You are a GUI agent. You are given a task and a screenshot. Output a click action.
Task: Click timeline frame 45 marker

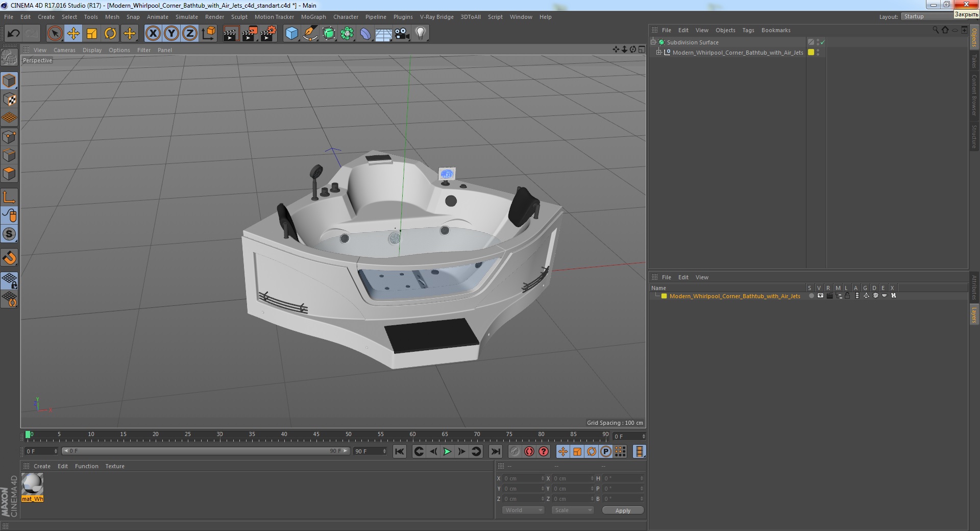tap(316, 435)
